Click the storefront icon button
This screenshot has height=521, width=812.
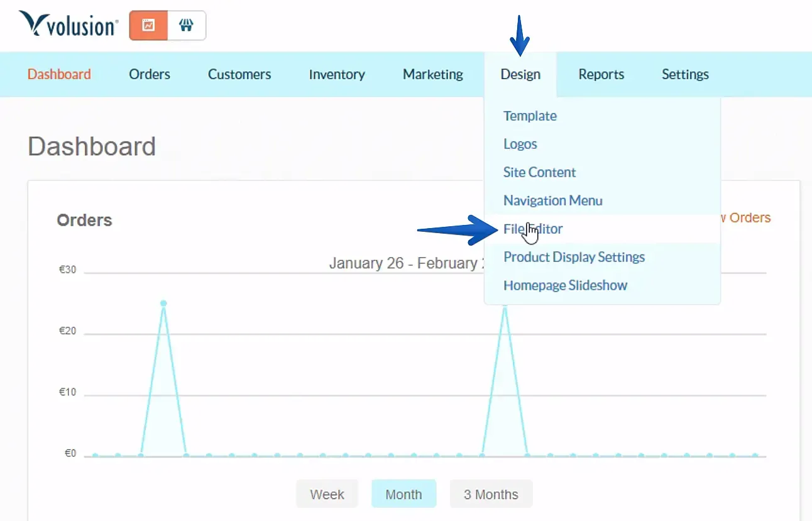pyautogui.click(x=187, y=26)
